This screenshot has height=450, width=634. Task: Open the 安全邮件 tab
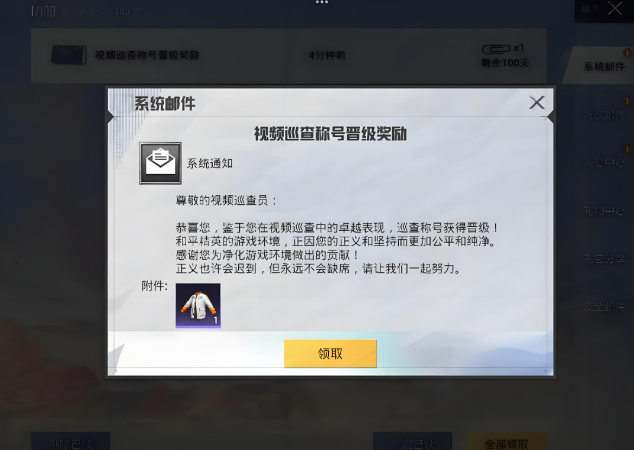point(604,306)
